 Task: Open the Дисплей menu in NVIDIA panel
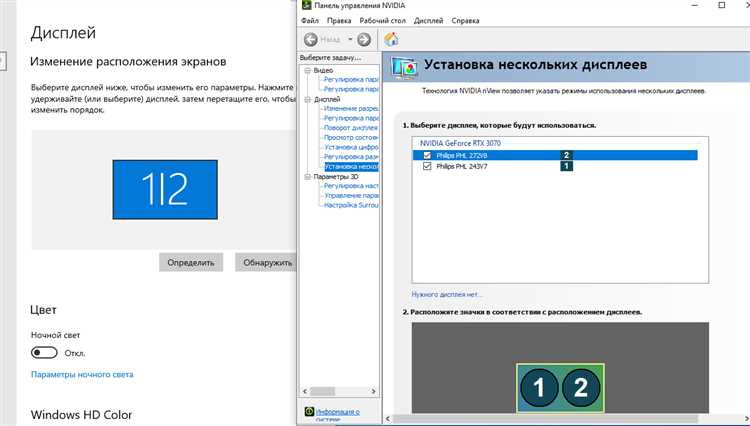[429, 21]
